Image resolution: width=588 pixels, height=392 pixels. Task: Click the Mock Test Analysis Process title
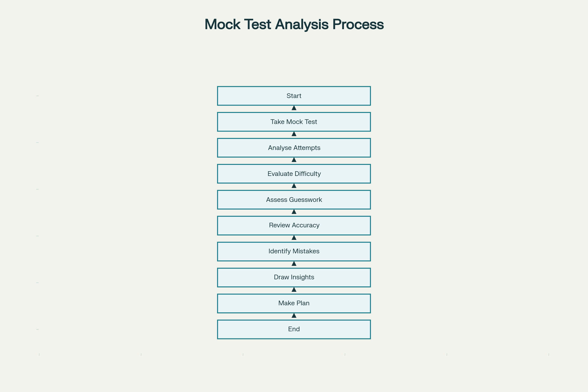[x=294, y=24]
